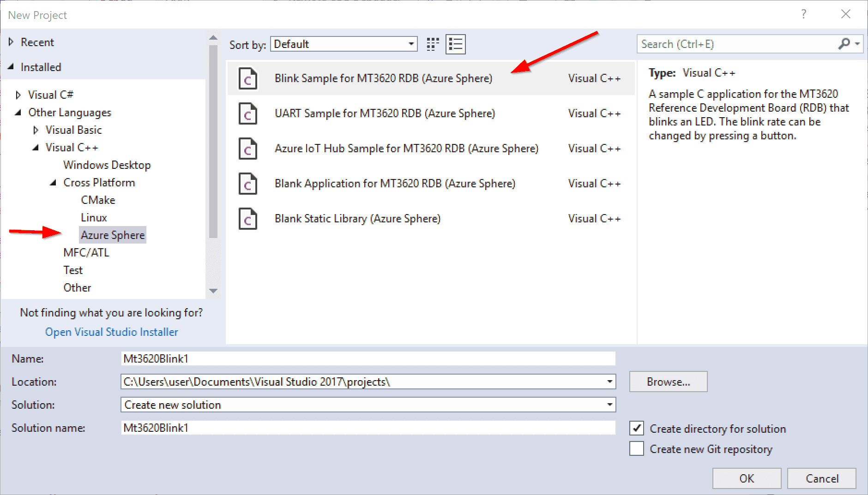Select Azure IoT Hub Sample template

[x=431, y=149]
